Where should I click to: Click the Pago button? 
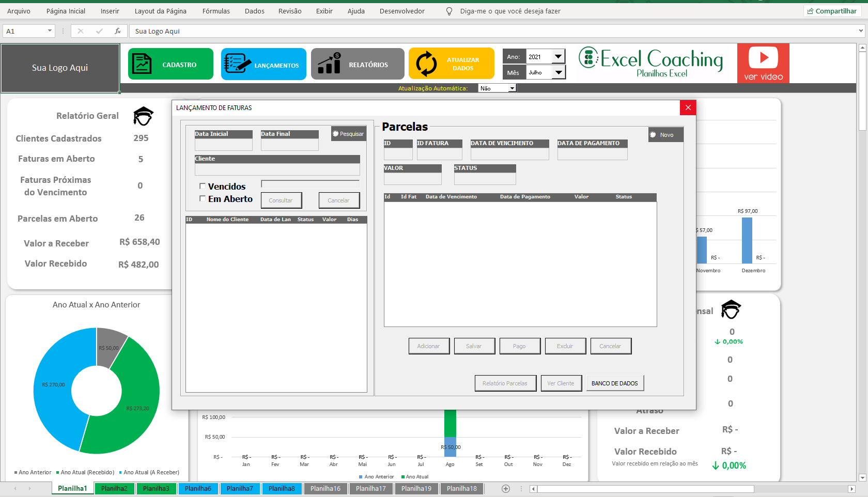pos(520,346)
